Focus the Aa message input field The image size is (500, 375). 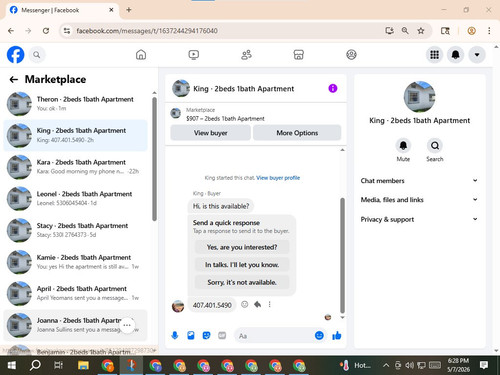point(275,336)
